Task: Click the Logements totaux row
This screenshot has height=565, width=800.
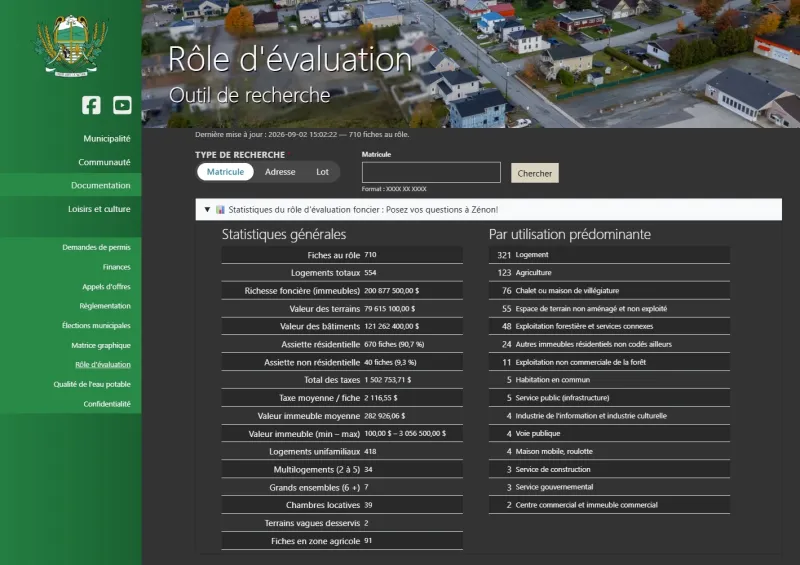Action: tap(342, 273)
